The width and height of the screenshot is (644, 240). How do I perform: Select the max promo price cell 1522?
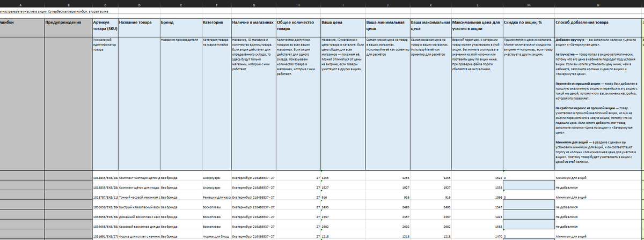477,176
